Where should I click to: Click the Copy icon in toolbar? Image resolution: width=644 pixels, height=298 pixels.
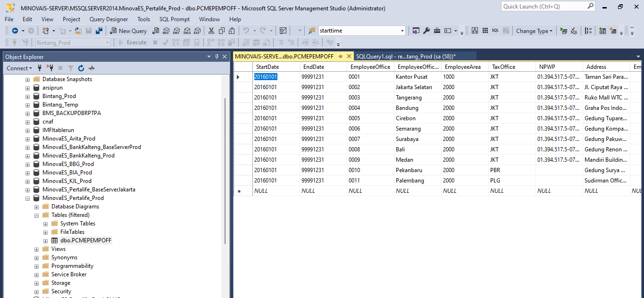pos(221,31)
